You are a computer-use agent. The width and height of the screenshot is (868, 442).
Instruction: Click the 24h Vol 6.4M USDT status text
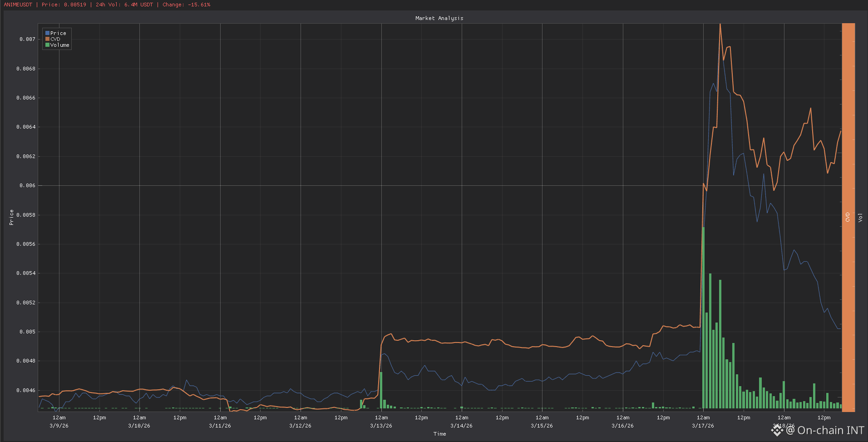point(124,5)
